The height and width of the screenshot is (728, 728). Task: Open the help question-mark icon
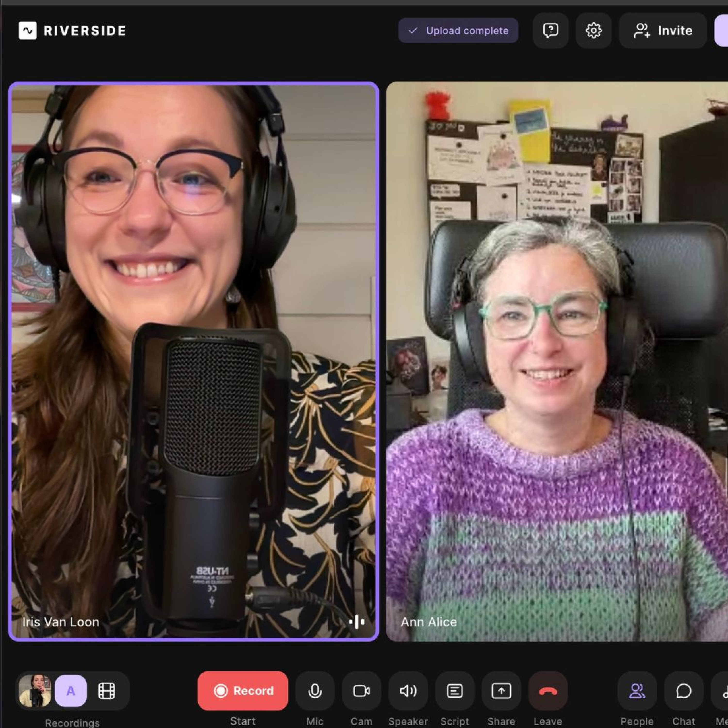pyautogui.click(x=550, y=31)
